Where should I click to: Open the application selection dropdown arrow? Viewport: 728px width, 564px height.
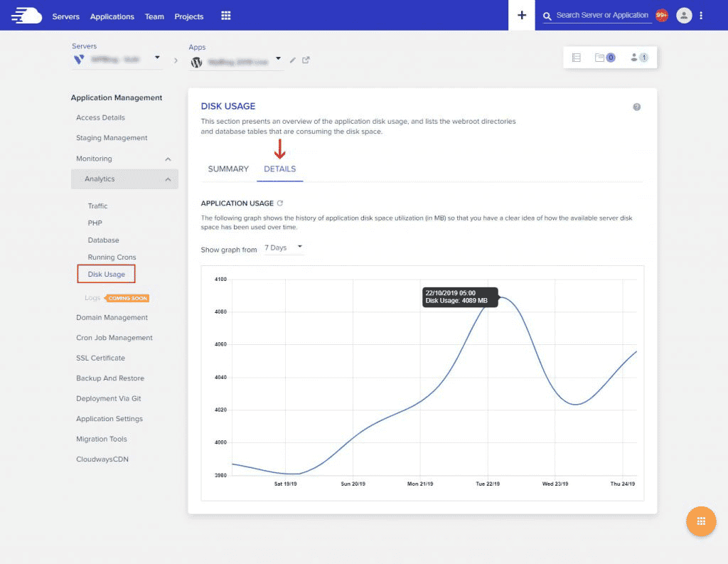click(x=278, y=58)
